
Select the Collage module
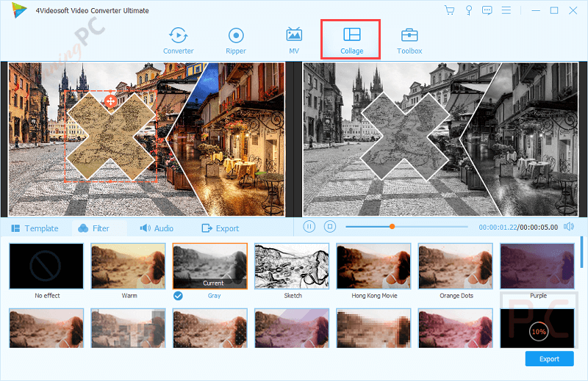351,40
